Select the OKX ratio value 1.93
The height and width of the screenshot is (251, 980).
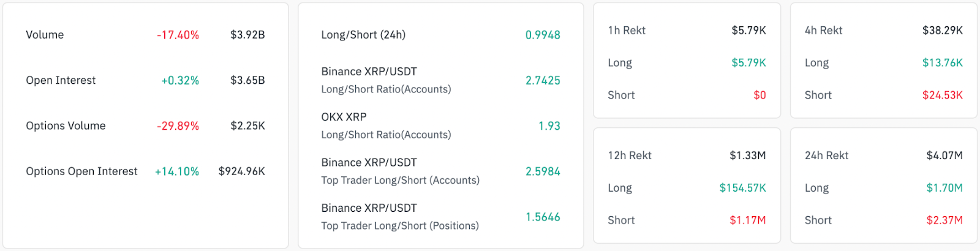[x=549, y=125]
